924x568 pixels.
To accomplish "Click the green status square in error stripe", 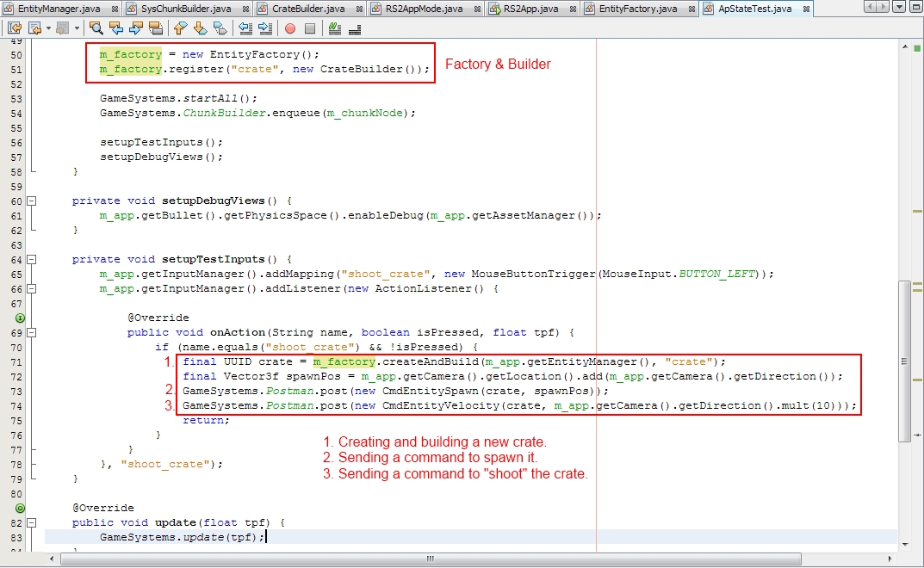I will [917, 47].
